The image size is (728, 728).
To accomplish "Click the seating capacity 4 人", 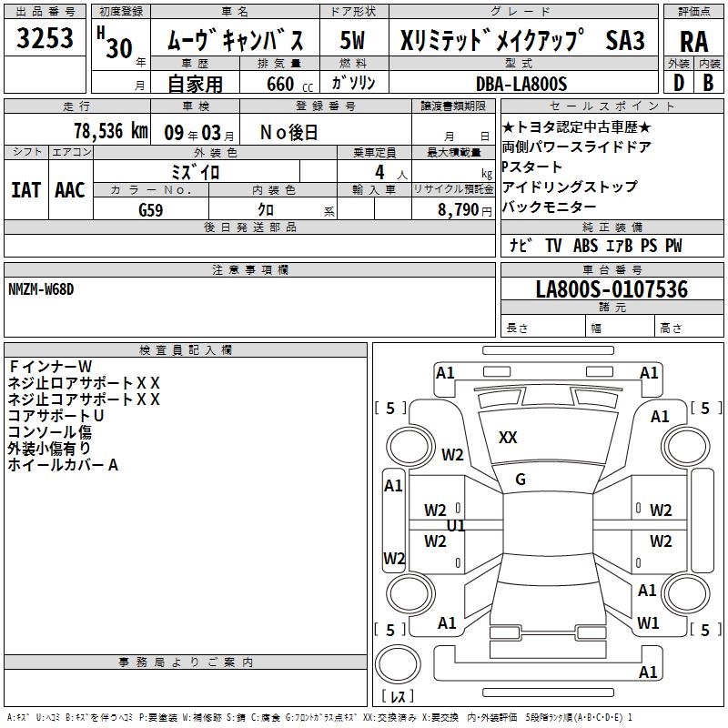I will (390, 173).
